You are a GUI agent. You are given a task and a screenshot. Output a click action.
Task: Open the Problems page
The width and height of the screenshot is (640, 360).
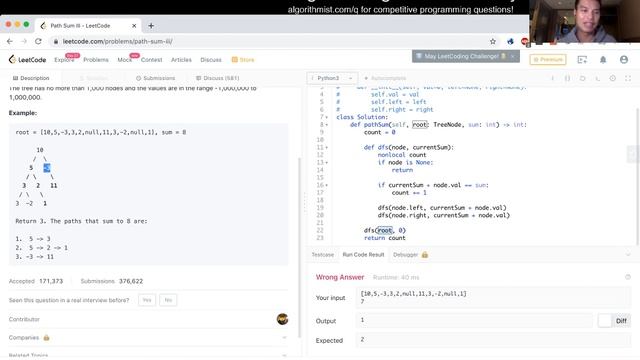[96, 60]
